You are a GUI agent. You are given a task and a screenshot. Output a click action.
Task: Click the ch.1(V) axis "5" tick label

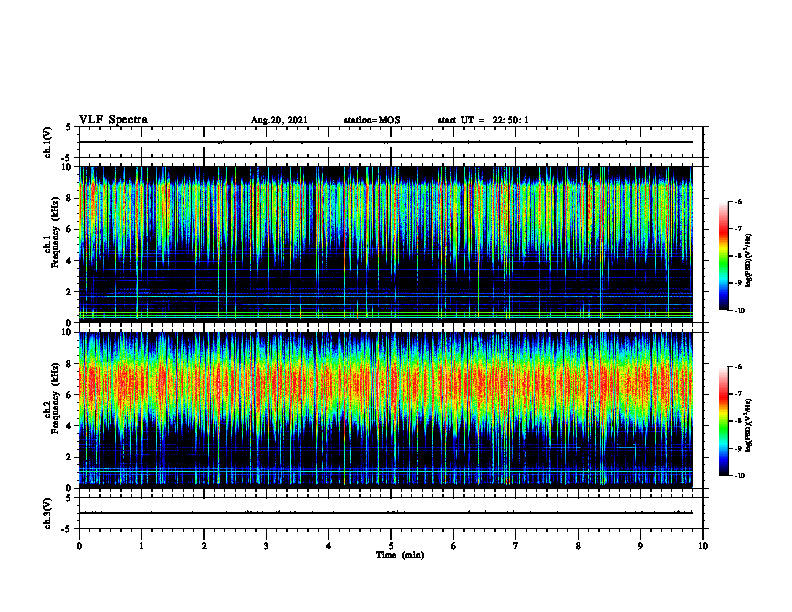[69, 127]
